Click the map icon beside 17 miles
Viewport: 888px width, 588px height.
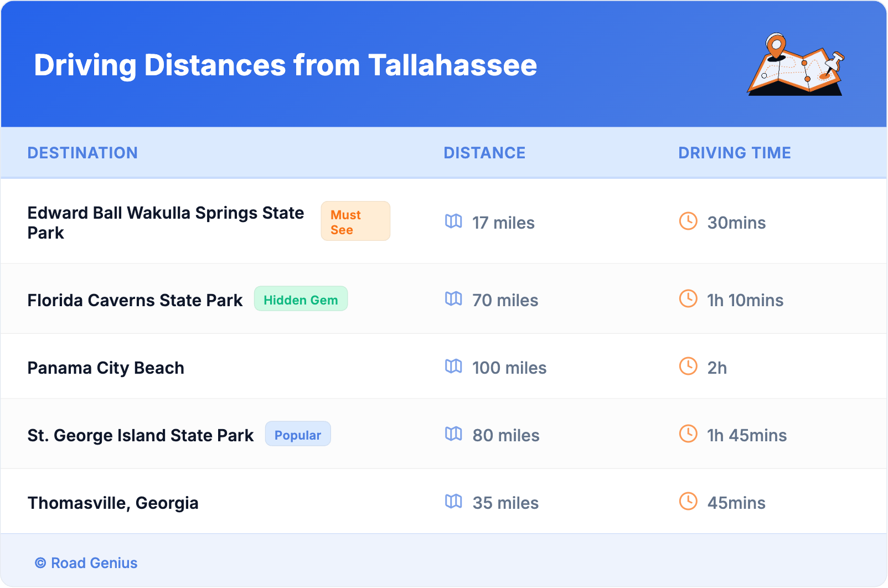(453, 221)
